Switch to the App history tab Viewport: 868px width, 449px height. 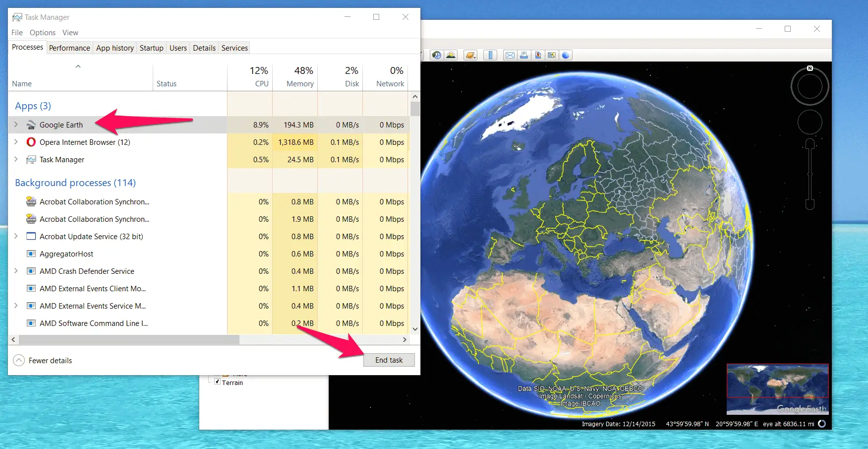(115, 48)
